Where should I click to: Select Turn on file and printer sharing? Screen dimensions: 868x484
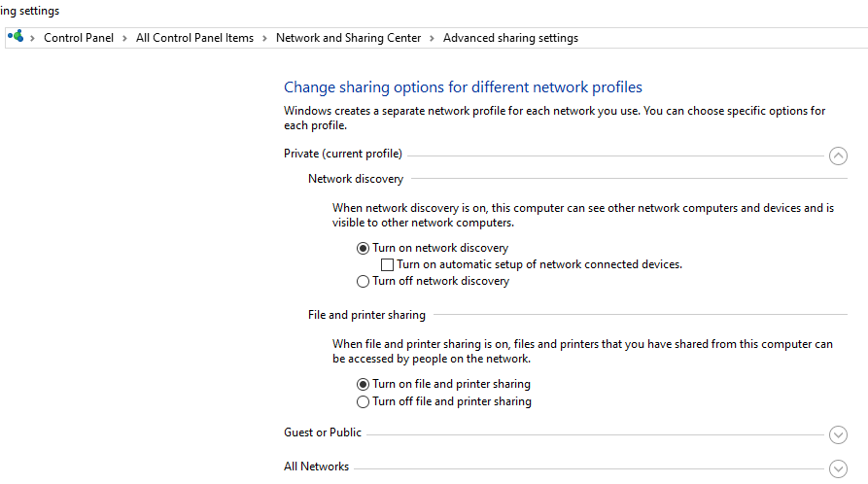364,384
